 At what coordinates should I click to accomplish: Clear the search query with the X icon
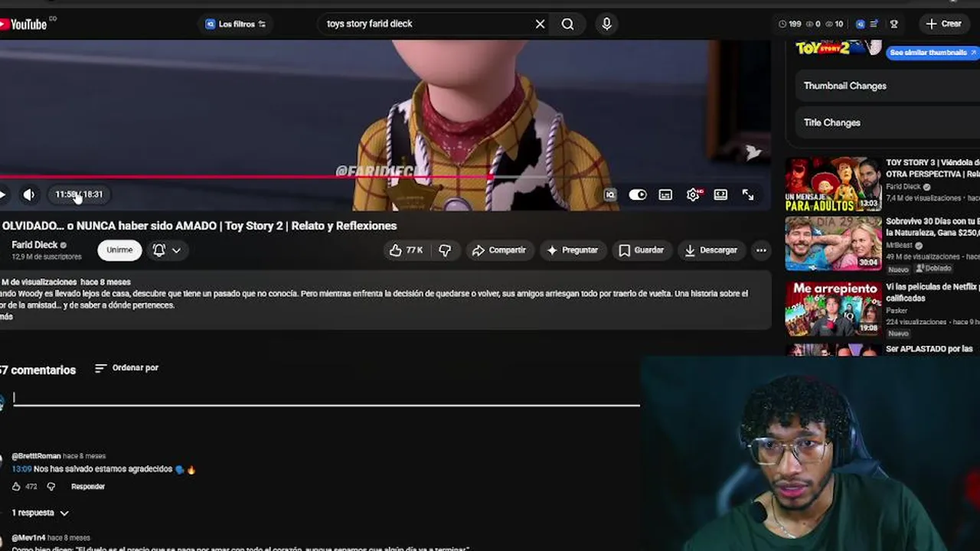(540, 24)
